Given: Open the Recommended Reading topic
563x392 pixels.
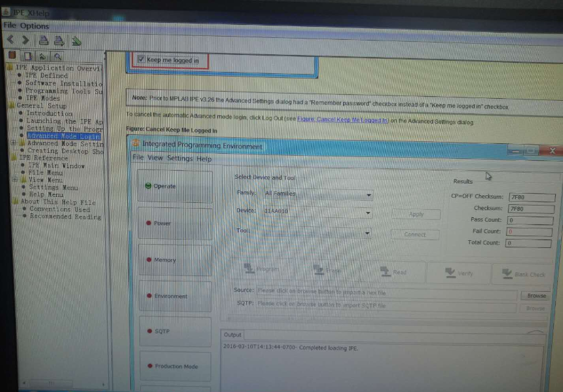Looking at the screenshot, I should [65, 217].
